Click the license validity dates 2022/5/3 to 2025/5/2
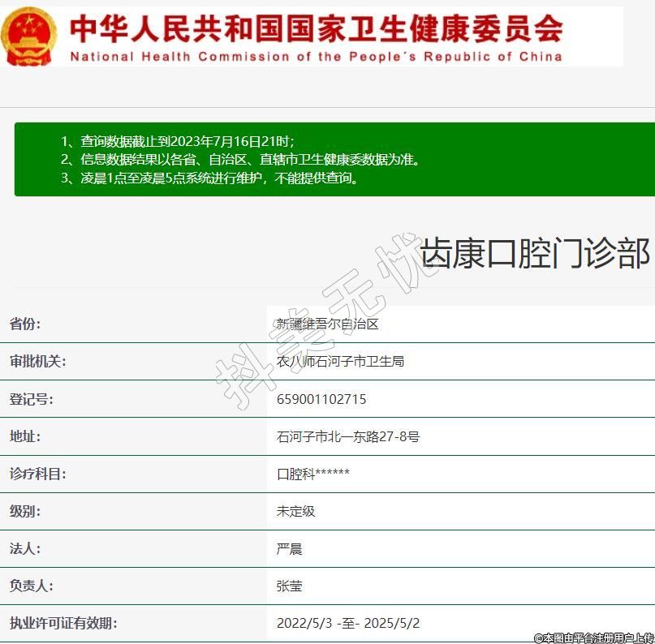The height and width of the screenshot is (644, 655). 348,623
